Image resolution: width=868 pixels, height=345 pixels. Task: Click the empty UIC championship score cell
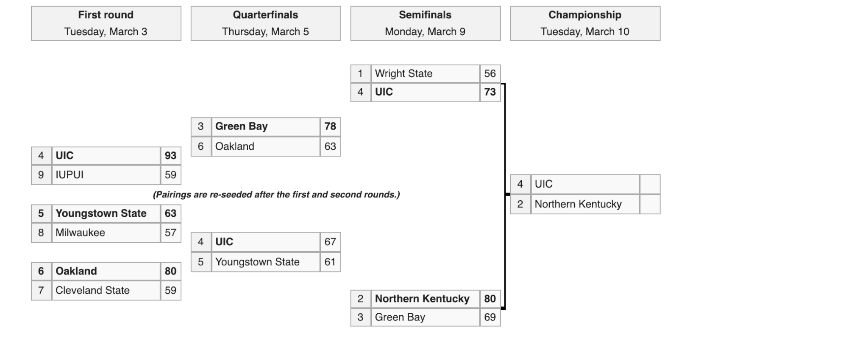point(650,184)
